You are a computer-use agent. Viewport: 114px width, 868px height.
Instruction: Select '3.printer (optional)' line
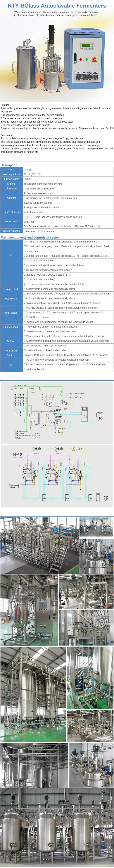click(34, 369)
